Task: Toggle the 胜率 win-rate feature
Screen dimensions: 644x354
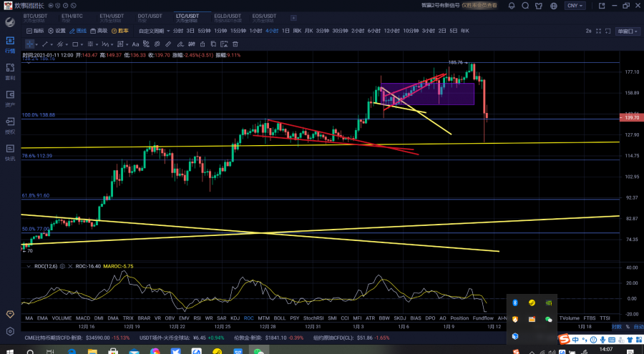Action: tap(121, 31)
